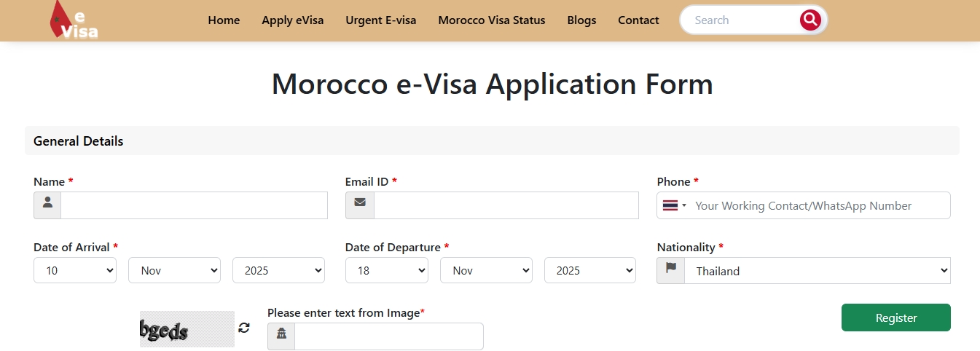Focus the captcha text input field

point(388,336)
